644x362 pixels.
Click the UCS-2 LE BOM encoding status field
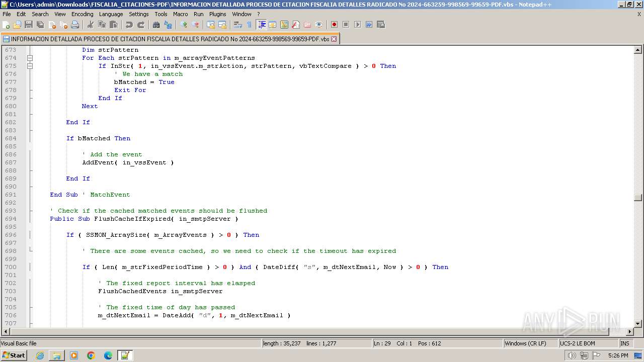click(588, 343)
